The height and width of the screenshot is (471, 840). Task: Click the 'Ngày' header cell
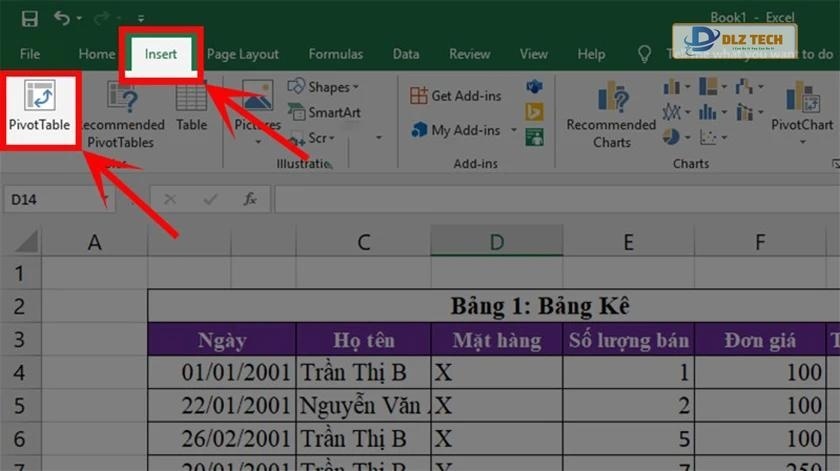(x=222, y=339)
